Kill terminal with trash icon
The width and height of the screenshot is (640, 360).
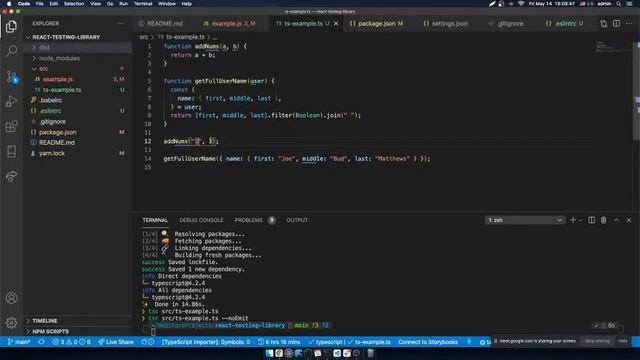click(604, 220)
